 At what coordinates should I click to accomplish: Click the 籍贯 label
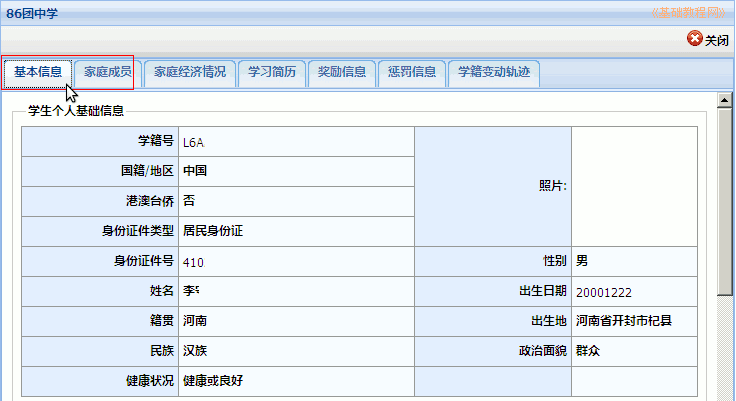pyautogui.click(x=162, y=321)
